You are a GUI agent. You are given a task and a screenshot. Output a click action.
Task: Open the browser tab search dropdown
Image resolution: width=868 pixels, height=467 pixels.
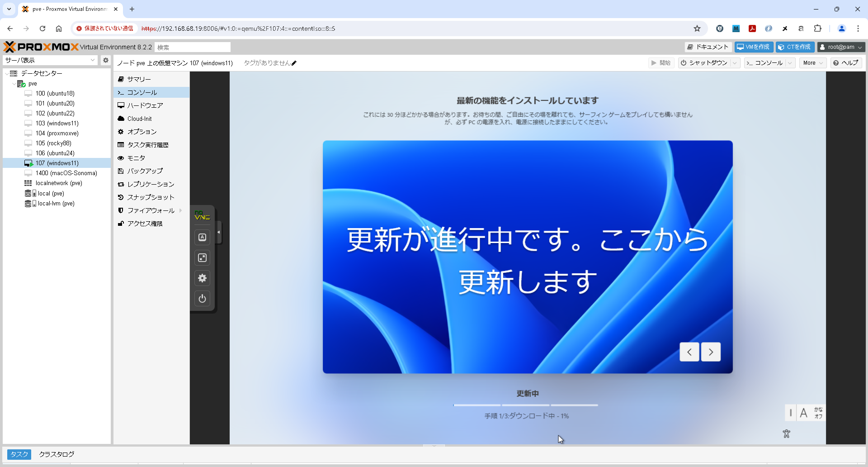[x=9, y=9]
